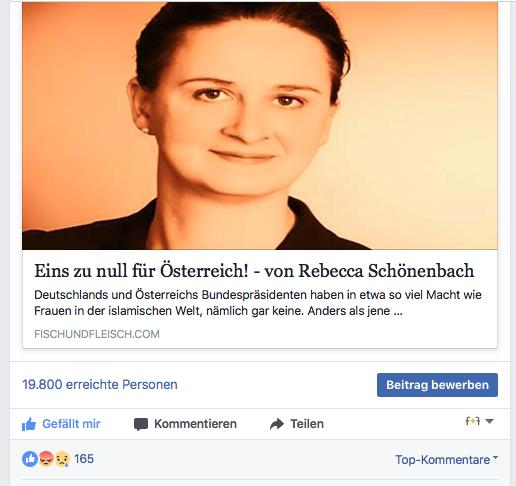Click the Beitrag bewerben button

tap(437, 385)
